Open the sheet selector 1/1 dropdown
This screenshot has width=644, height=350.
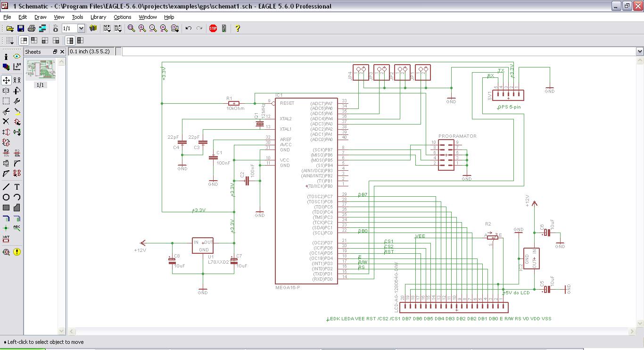(81, 28)
